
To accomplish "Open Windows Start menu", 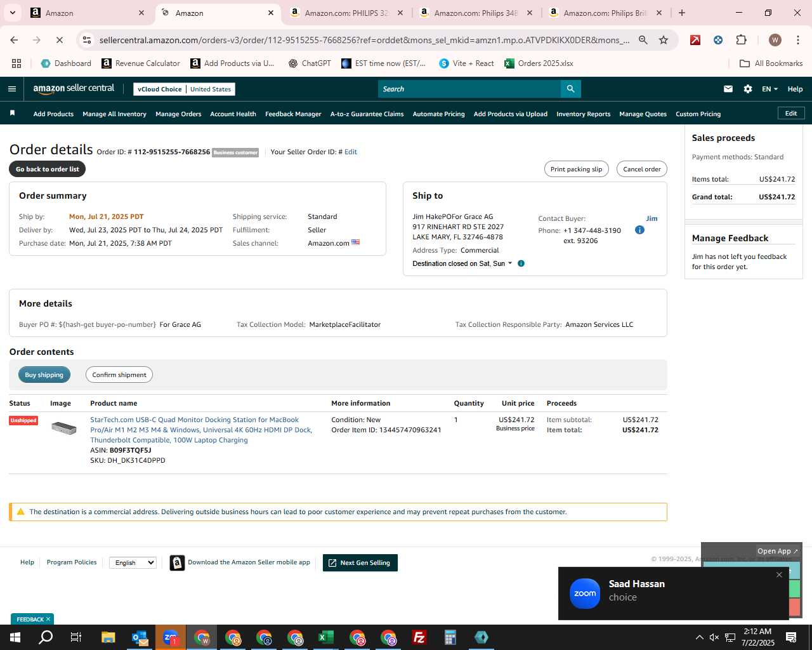I will 15,637.
